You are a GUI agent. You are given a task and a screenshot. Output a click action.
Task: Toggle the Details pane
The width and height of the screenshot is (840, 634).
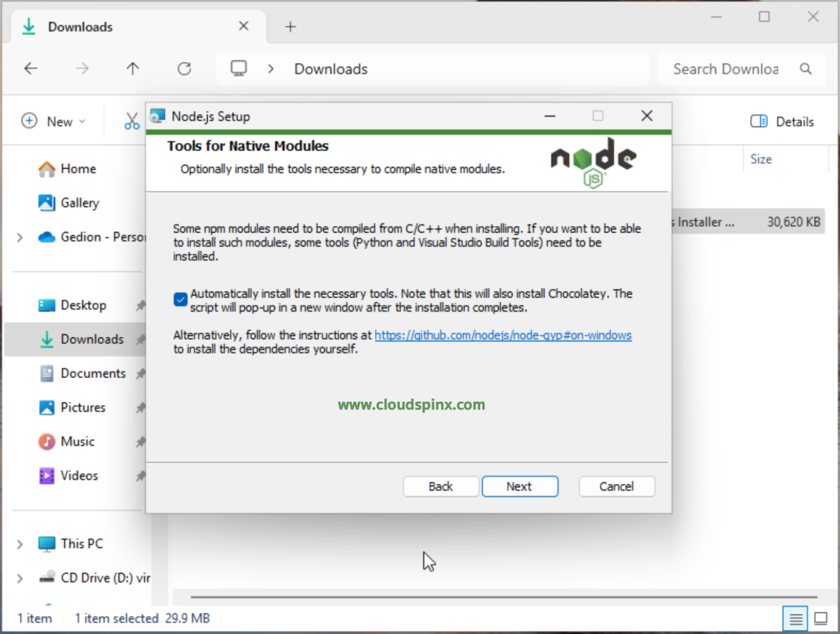click(x=781, y=121)
